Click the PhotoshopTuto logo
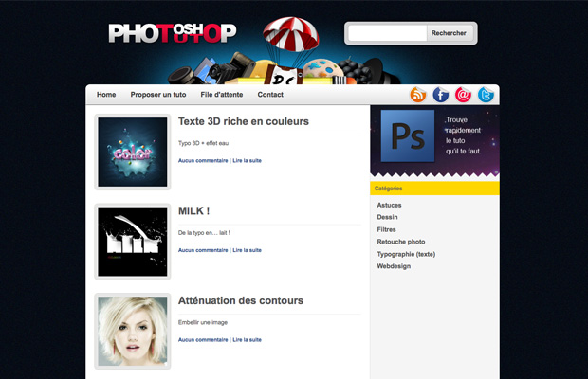The image size is (588, 379). tap(173, 33)
